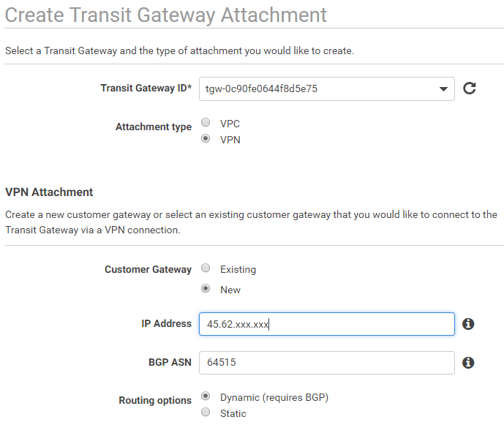The width and height of the screenshot is (504, 425).
Task: Open the Transit Gateway ID dropdown arrow
Action: tap(443, 89)
